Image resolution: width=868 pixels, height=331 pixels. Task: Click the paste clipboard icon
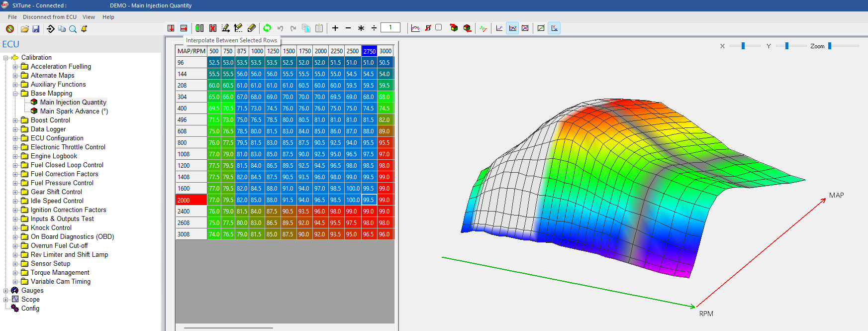[x=319, y=28]
